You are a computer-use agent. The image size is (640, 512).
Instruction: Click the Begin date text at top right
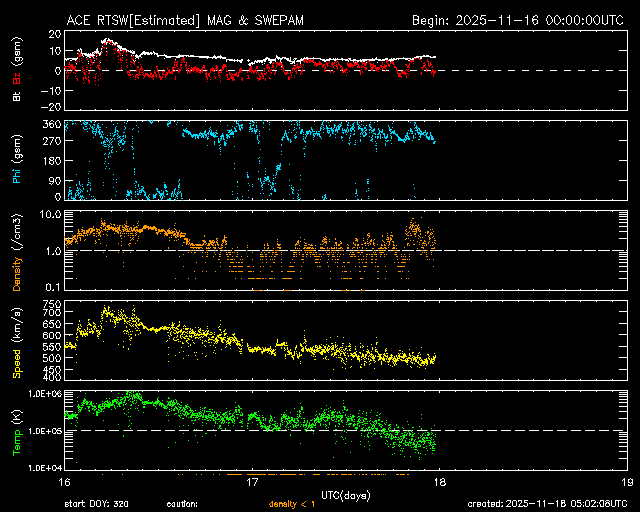519,20
